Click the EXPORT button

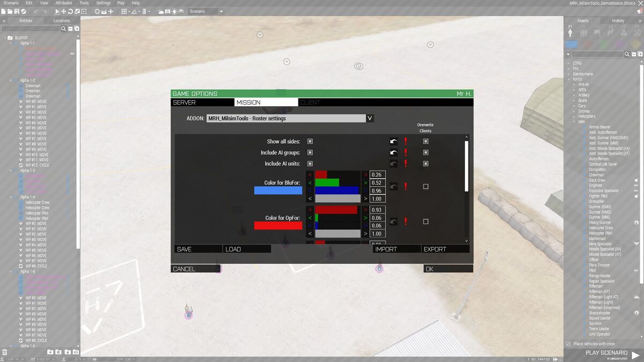pyautogui.click(x=447, y=248)
